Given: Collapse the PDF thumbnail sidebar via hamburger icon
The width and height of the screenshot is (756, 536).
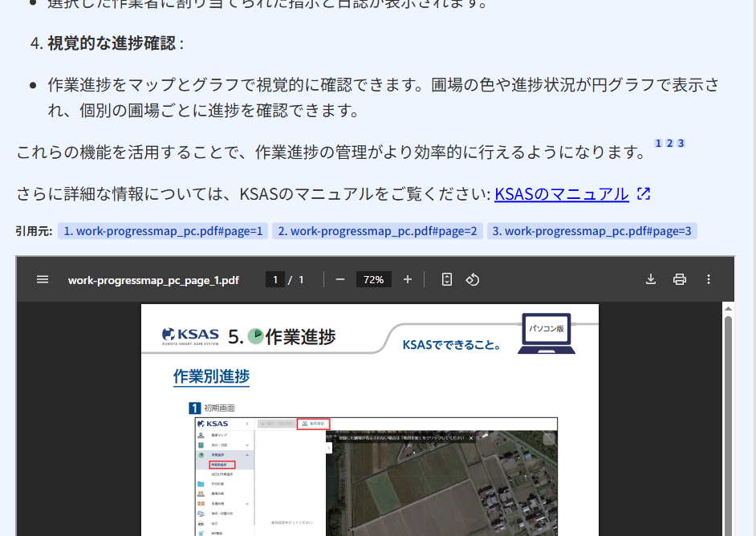Looking at the screenshot, I should [x=43, y=279].
